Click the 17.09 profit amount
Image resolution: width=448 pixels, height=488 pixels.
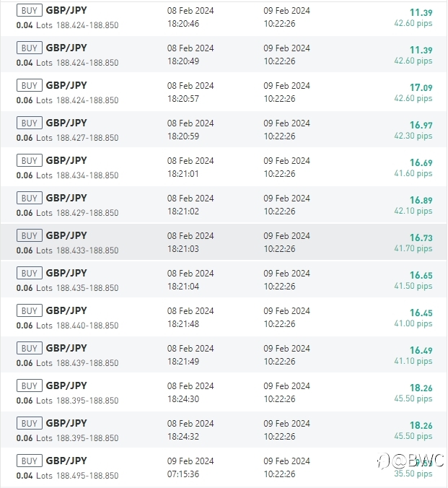pos(421,88)
